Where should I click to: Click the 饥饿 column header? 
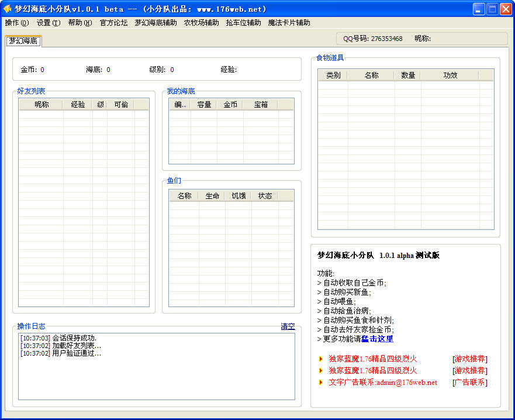239,196
